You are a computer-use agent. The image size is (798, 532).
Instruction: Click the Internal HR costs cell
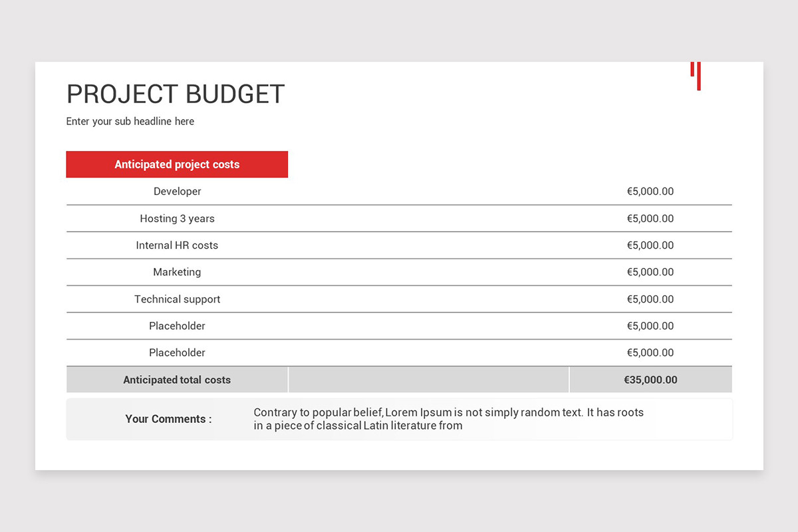point(177,245)
